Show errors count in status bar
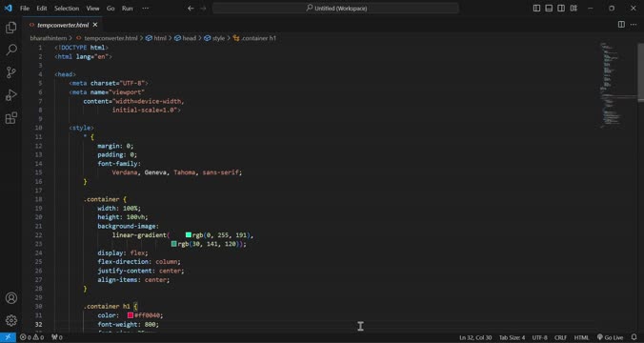 26,337
